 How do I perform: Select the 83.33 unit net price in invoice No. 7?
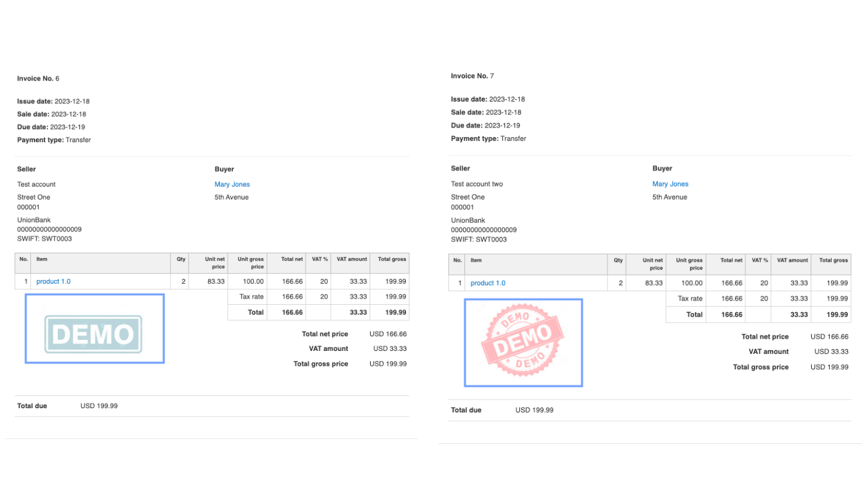tap(653, 283)
